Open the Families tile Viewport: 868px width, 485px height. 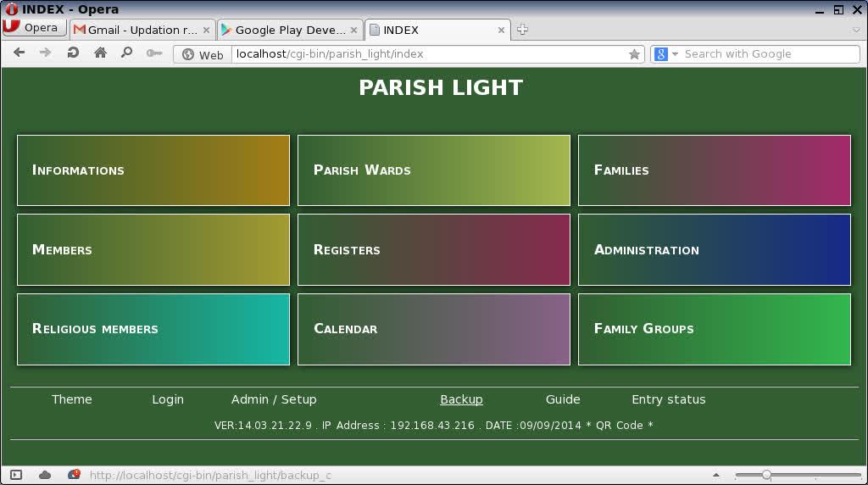pos(715,170)
